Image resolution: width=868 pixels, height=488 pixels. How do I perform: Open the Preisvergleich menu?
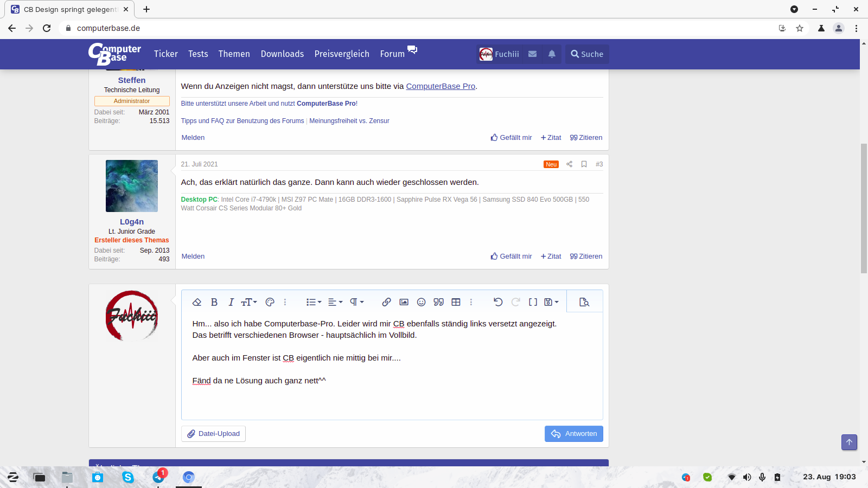tap(342, 54)
